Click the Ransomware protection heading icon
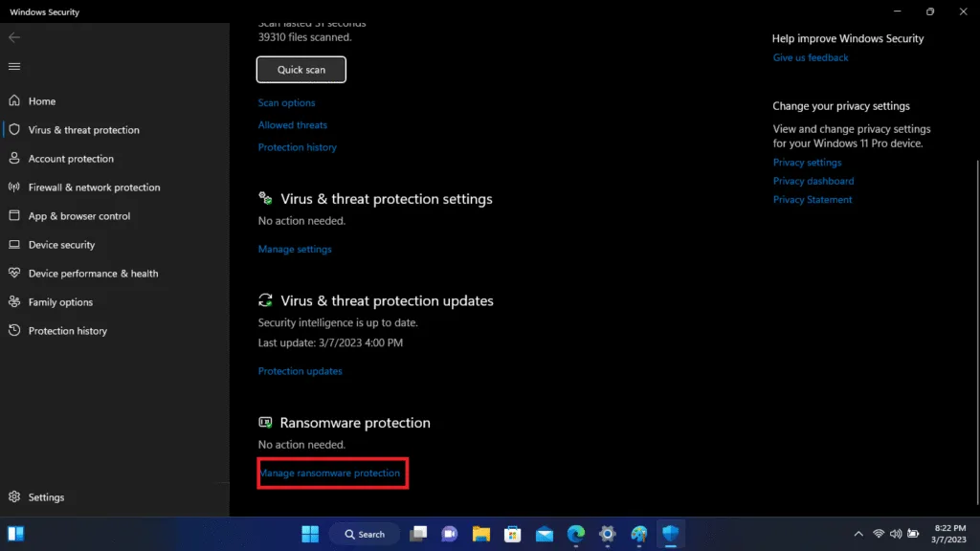 click(x=266, y=422)
